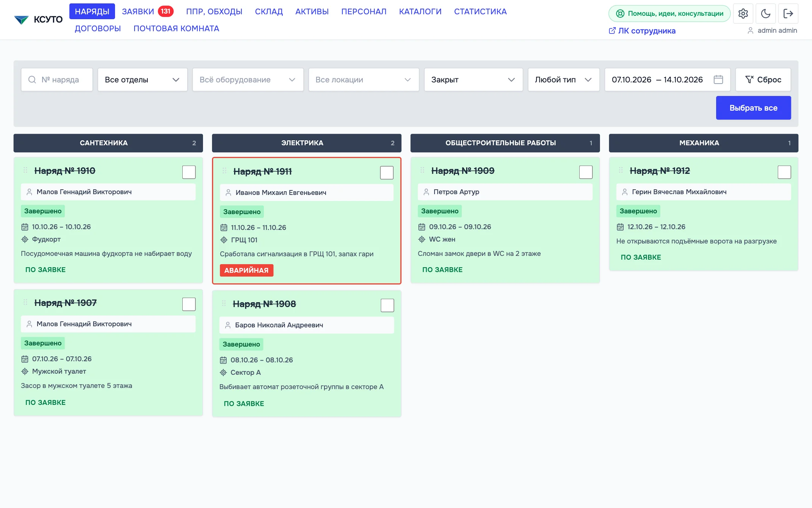Open ПОЧТОВАЯ КОМНАТА menu item
812x508 pixels.
point(176,28)
